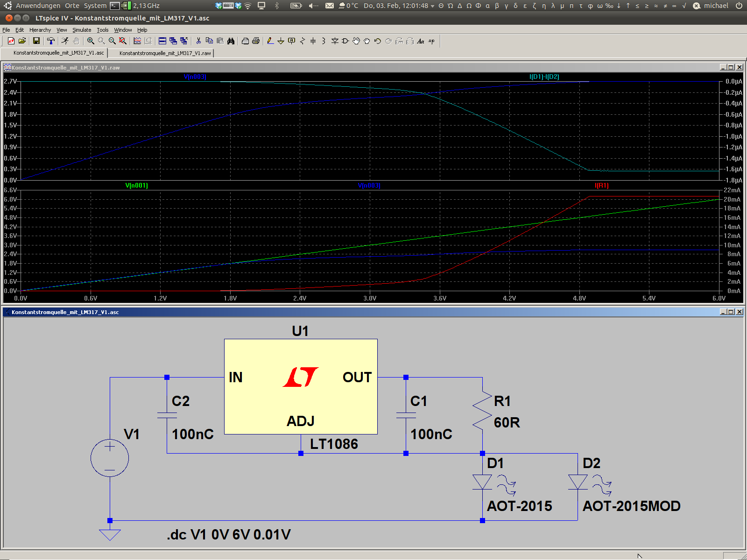Image resolution: width=747 pixels, height=560 pixels.
Task: Open the System menu in top panel
Action: point(95,6)
